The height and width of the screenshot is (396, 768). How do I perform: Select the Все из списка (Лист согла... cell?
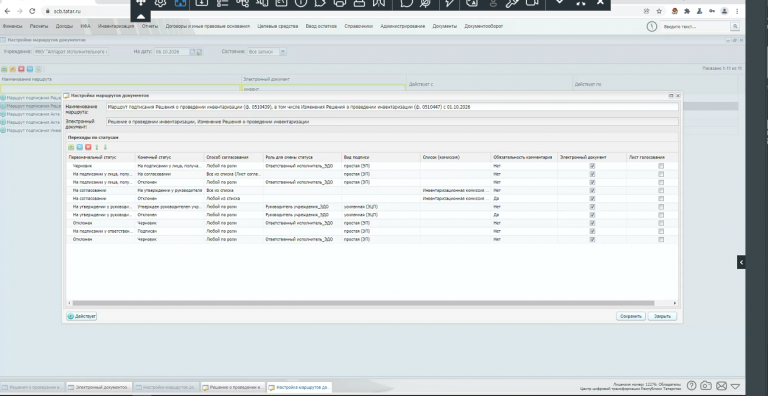tap(234, 174)
